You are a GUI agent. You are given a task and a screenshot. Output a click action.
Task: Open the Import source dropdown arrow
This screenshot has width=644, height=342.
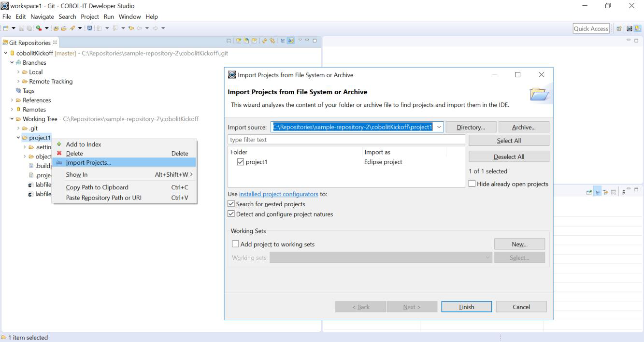[x=439, y=127]
